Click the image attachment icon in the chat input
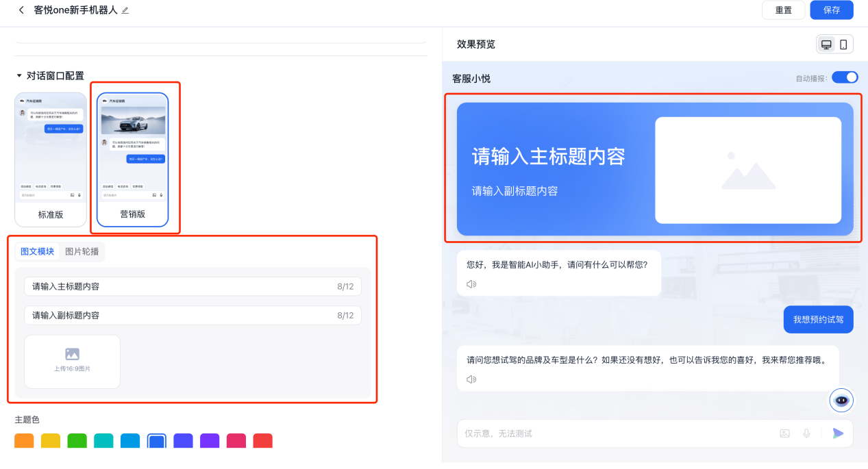Screen dimensions: 868x469 (784, 433)
